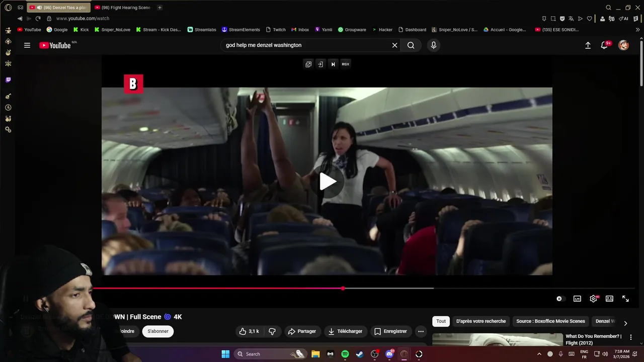Open the YouTube notifications bell
Screen dimensions: 644x362
pos(605,45)
